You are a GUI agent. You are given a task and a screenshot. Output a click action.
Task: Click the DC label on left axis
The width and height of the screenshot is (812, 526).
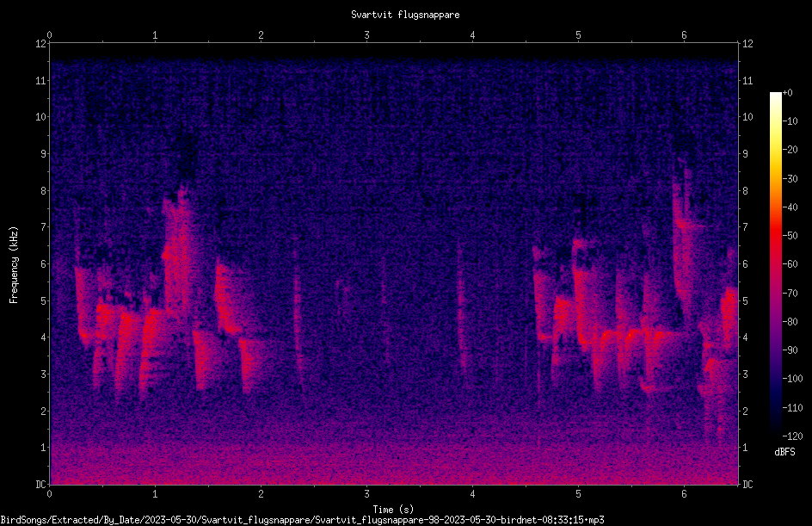41,485
